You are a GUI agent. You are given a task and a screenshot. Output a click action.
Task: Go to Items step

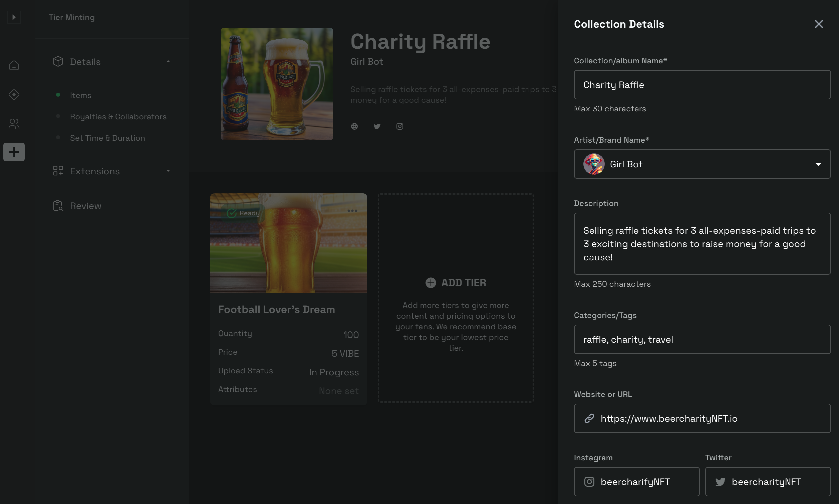pos(80,95)
